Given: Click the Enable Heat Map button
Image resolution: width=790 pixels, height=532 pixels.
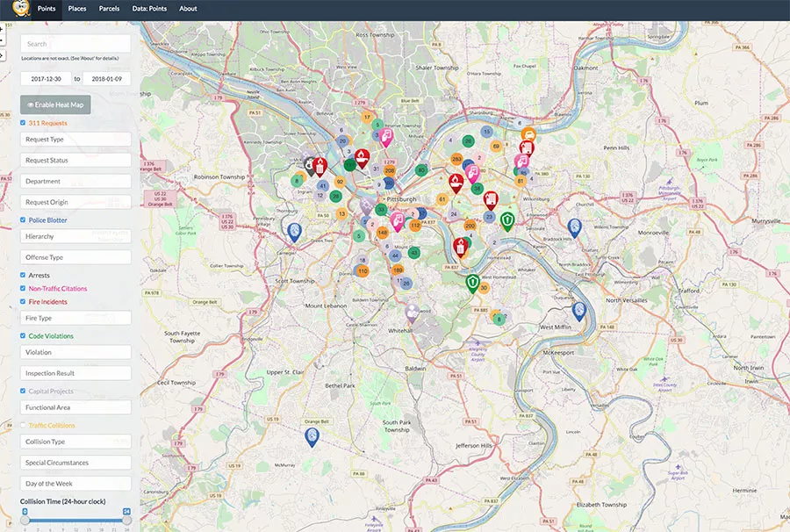Looking at the screenshot, I should pos(55,104).
